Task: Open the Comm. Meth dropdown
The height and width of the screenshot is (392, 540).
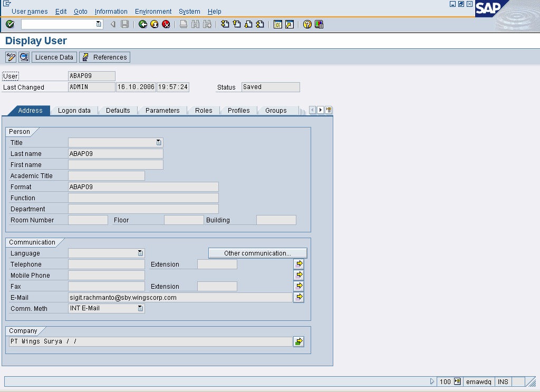Action: pos(140,308)
